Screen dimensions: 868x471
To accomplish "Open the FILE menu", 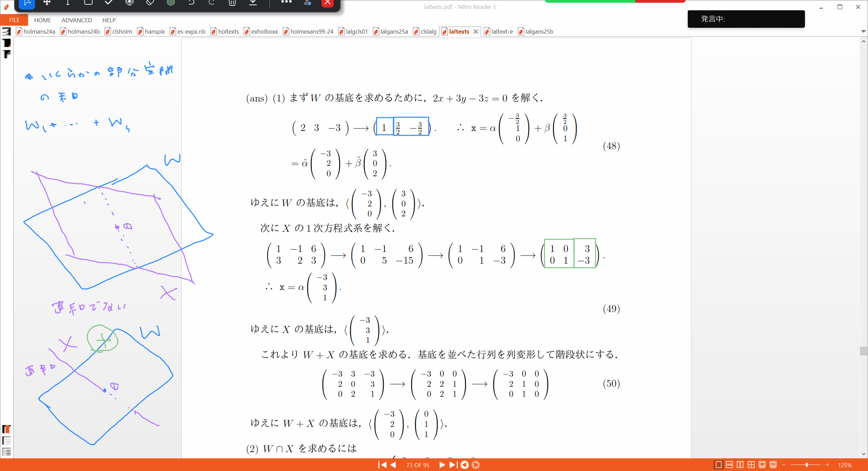I will [14, 20].
